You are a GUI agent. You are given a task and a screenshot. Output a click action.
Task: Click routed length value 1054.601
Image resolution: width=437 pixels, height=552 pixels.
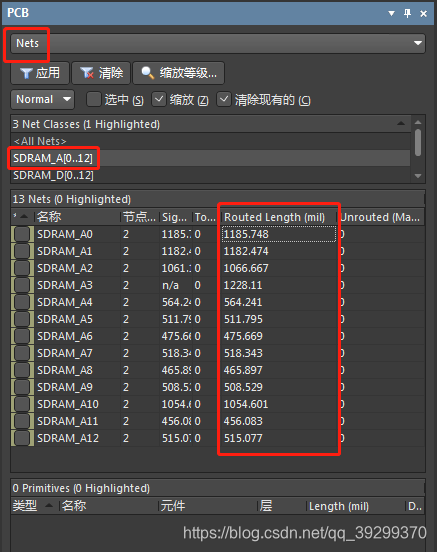(x=246, y=404)
